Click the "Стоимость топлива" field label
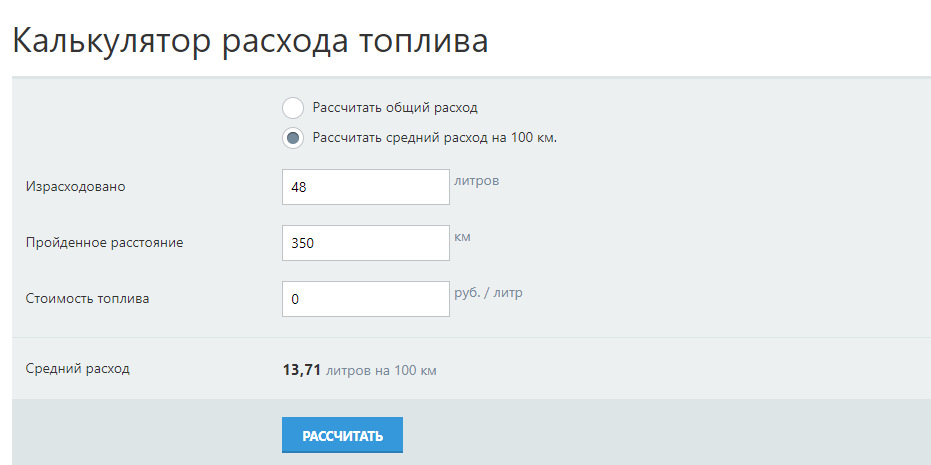The width and height of the screenshot is (931, 465). click(87, 298)
